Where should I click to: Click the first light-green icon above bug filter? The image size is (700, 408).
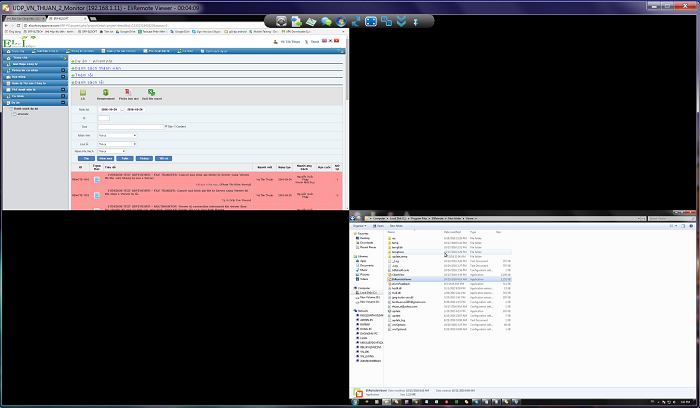83,92
